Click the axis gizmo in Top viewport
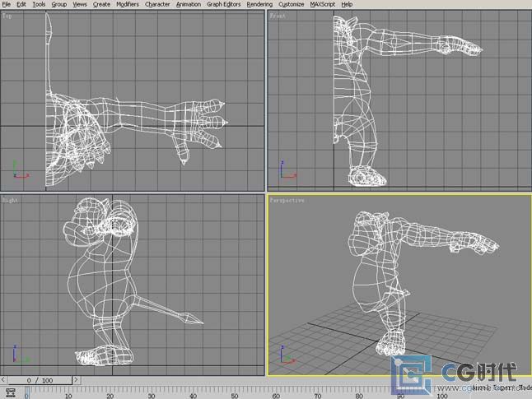This screenshot has width=532, height=399. (21, 169)
